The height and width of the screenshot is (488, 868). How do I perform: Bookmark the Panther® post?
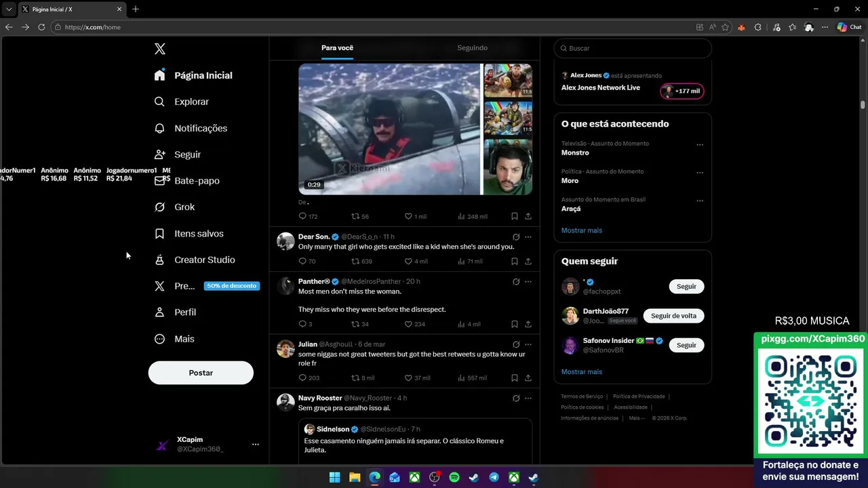pos(515,324)
